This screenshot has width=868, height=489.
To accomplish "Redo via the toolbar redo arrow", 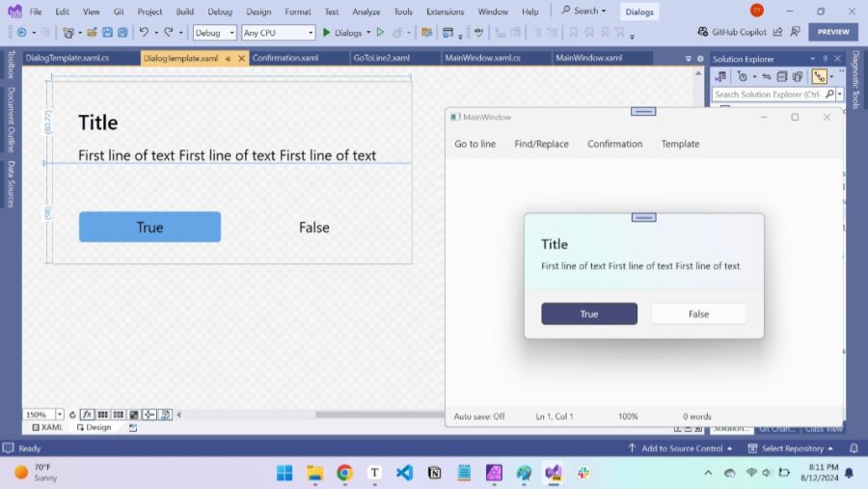I will tap(169, 32).
